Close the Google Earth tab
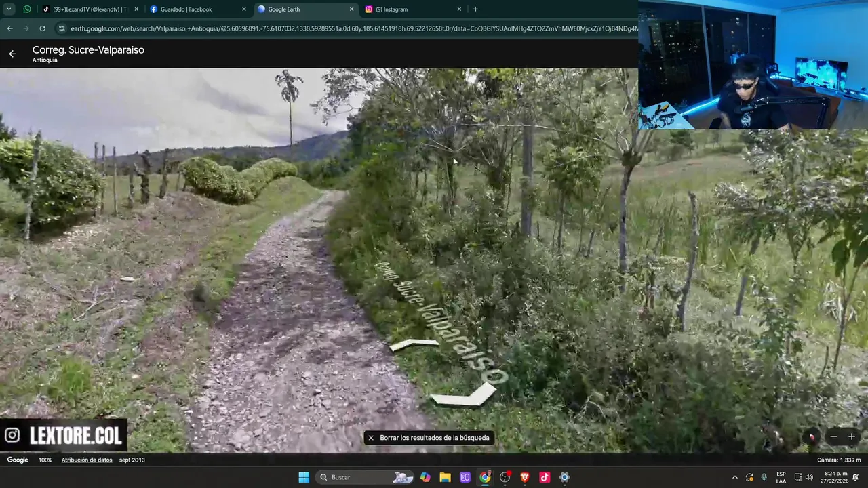 [351, 9]
